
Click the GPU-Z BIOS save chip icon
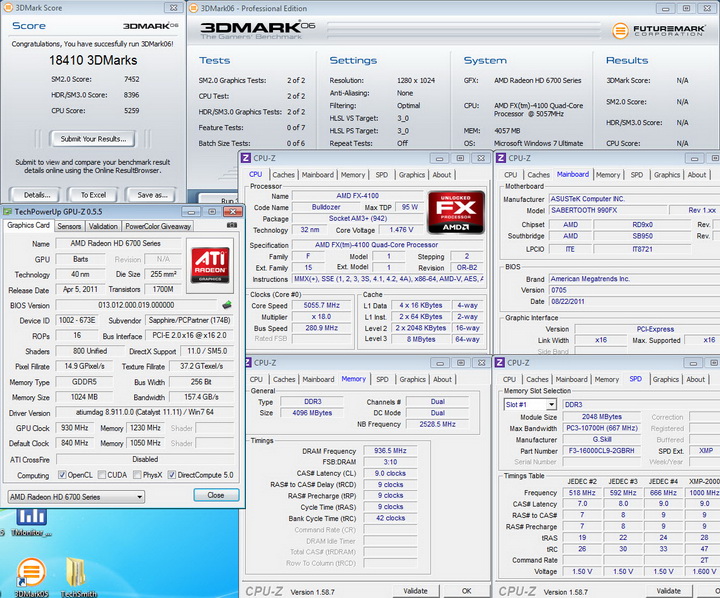pos(227,305)
